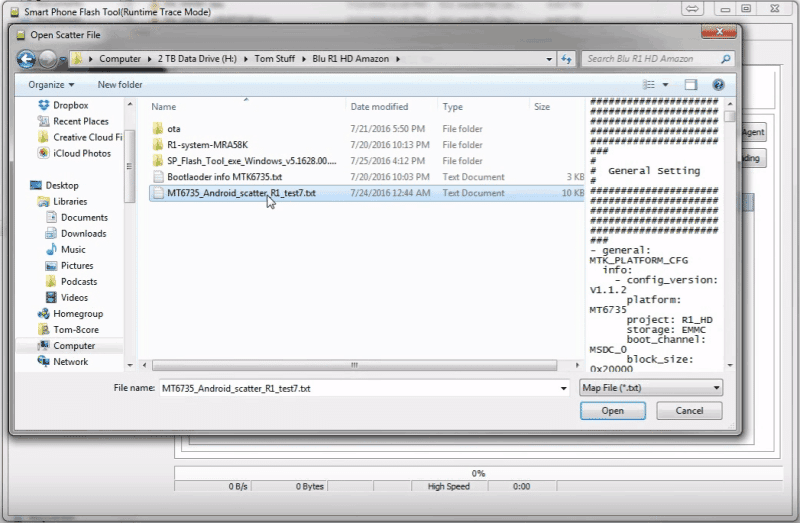Open the help question mark icon
Image resolution: width=800 pixels, height=523 pixels.
tap(718, 85)
